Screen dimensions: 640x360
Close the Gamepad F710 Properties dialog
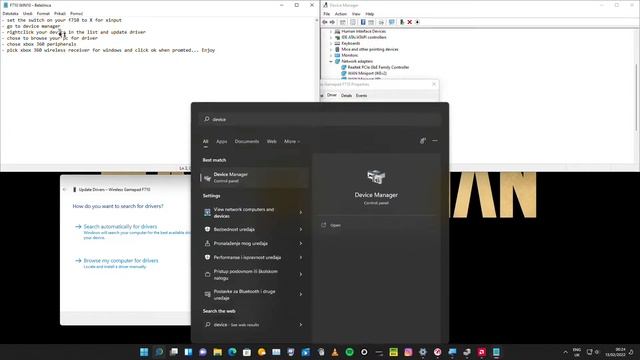(434, 84)
